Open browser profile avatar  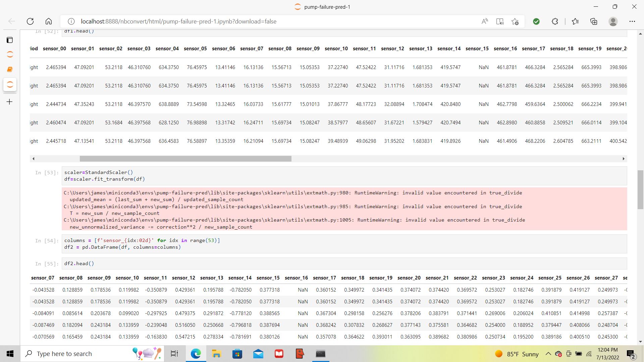[x=613, y=21]
